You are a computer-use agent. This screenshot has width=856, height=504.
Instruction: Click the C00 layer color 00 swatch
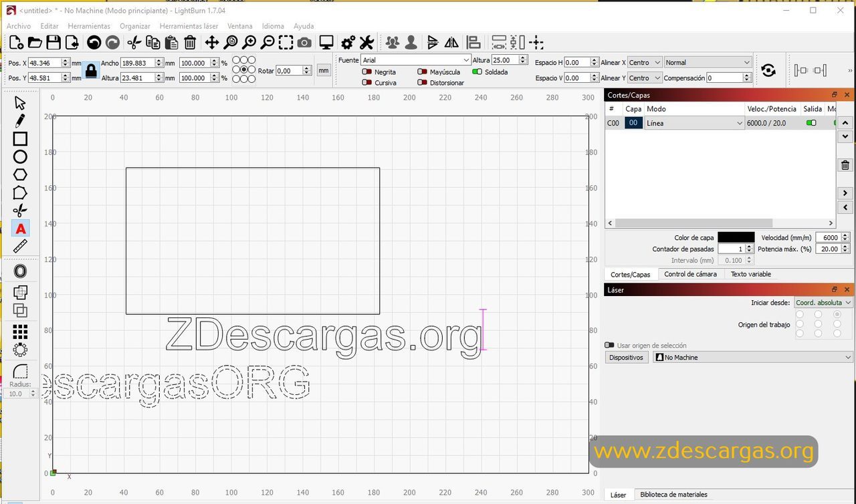pyautogui.click(x=633, y=123)
